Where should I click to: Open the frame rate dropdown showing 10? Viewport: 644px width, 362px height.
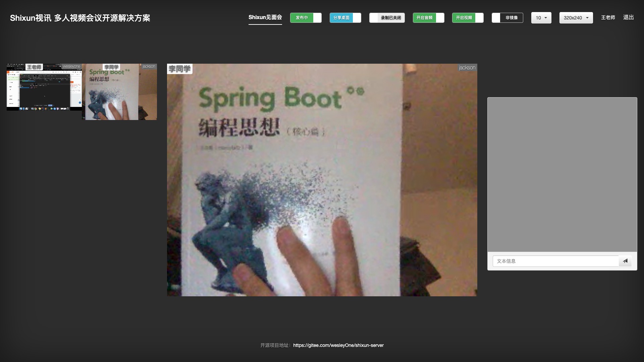541,18
